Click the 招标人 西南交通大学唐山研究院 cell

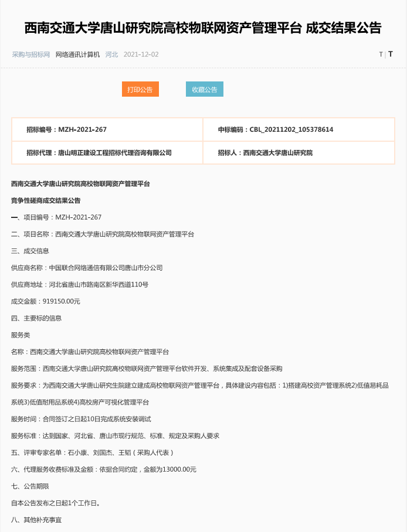[x=299, y=152]
